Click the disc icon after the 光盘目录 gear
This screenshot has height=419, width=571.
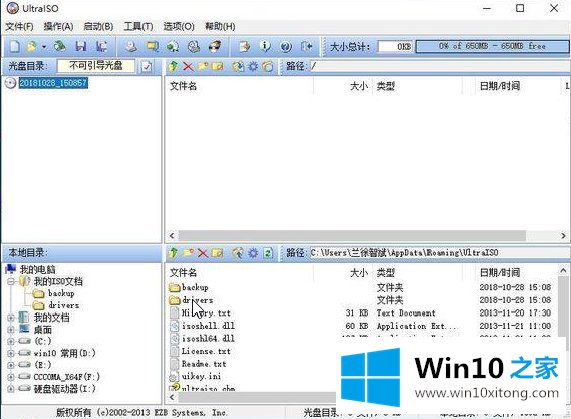pos(268,66)
